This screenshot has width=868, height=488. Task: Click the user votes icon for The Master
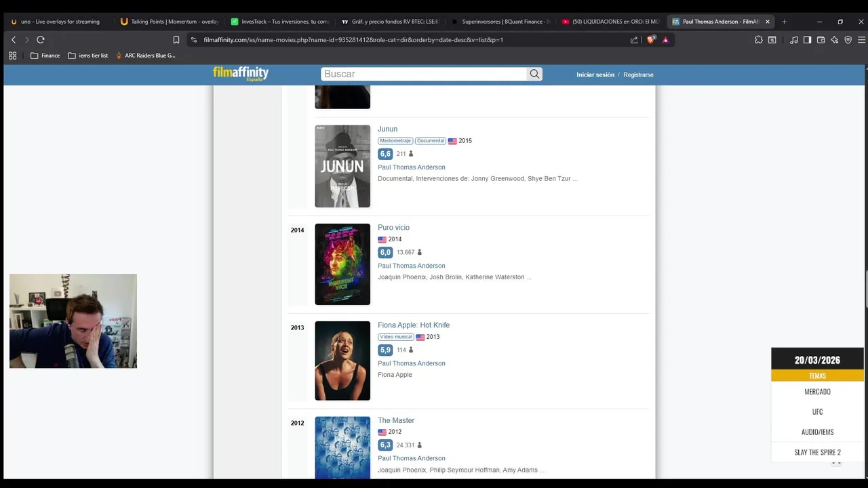(419, 445)
